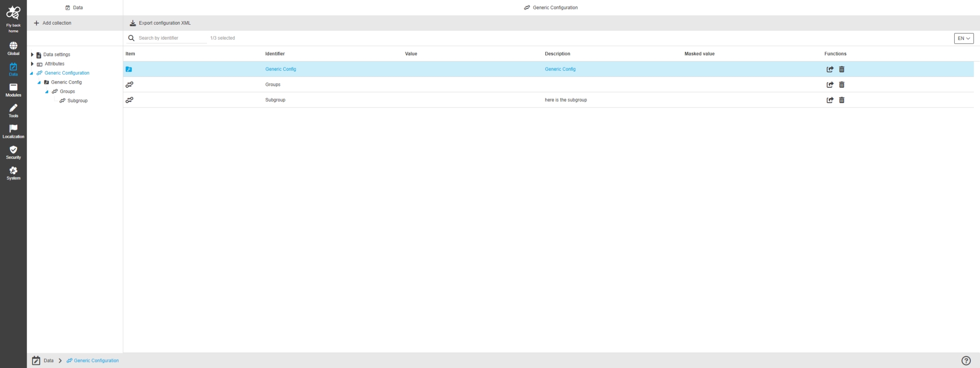The width and height of the screenshot is (980, 368).
Task: Select Generic Config in the tree
Action: pyautogui.click(x=66, y=82)
